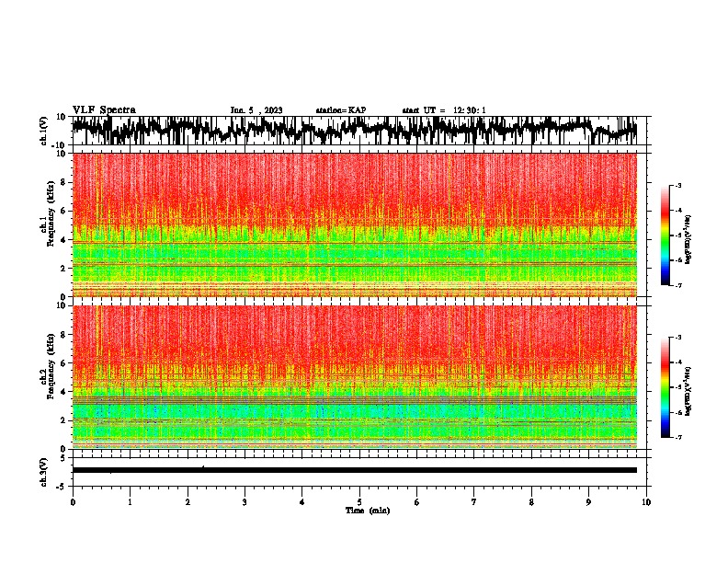Click the time axis tick label "10"
Image resolution: width=728 pixels, height=563 pixels.
[646, 502]
